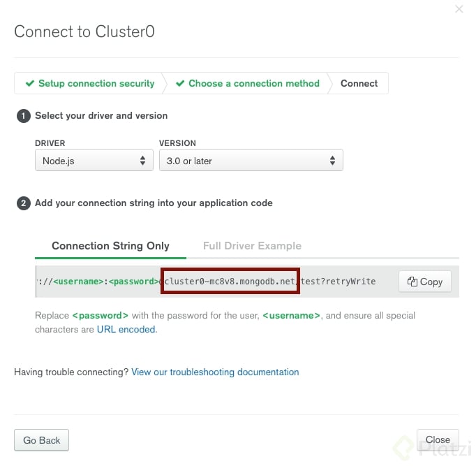Click the step 2 number badge
Viewport: 476px width, 466px height.
pyautogui.click(x=24, y=203)
